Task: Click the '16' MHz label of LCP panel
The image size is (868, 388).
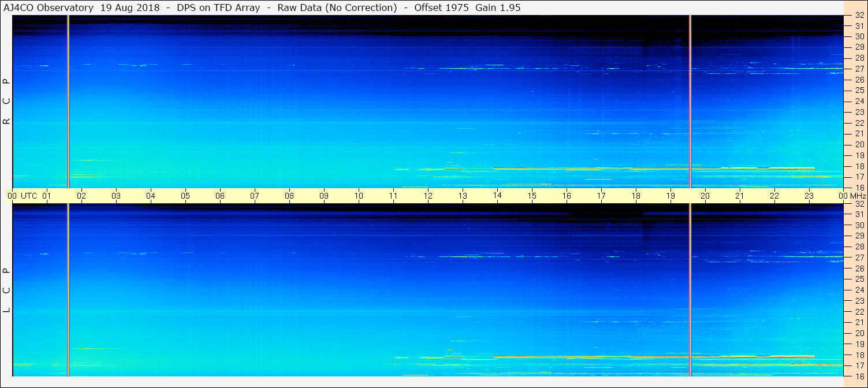Action: point(859,376)
